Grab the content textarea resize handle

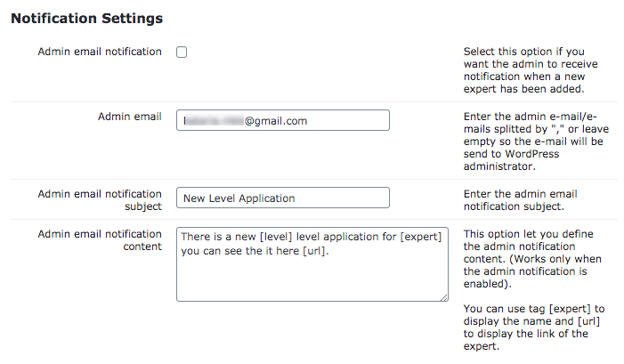[x=442, y=296]
